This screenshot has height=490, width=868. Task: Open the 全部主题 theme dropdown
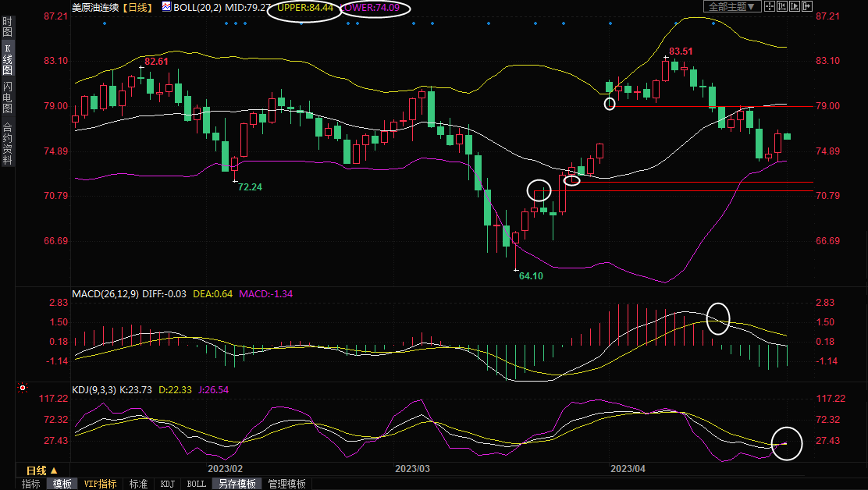tap(731, 6)
